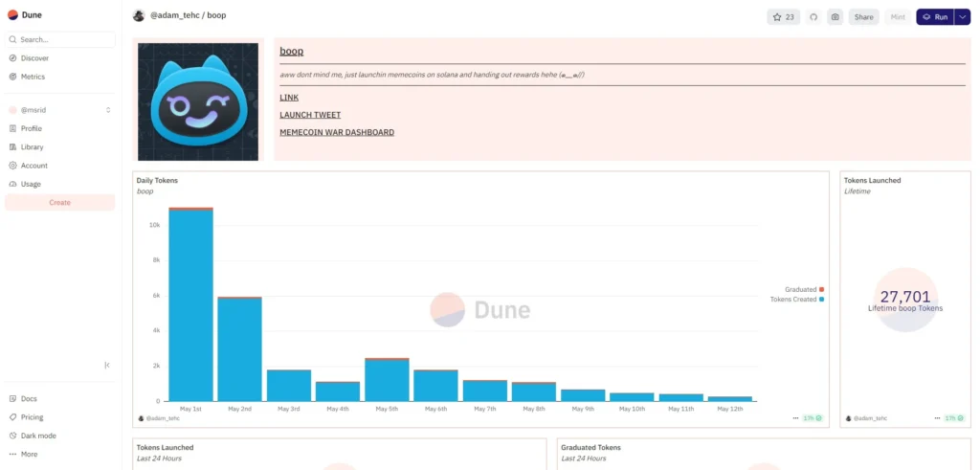
Task: Click the 27,701 lifetime tokens counter
Action: point(905,297)
